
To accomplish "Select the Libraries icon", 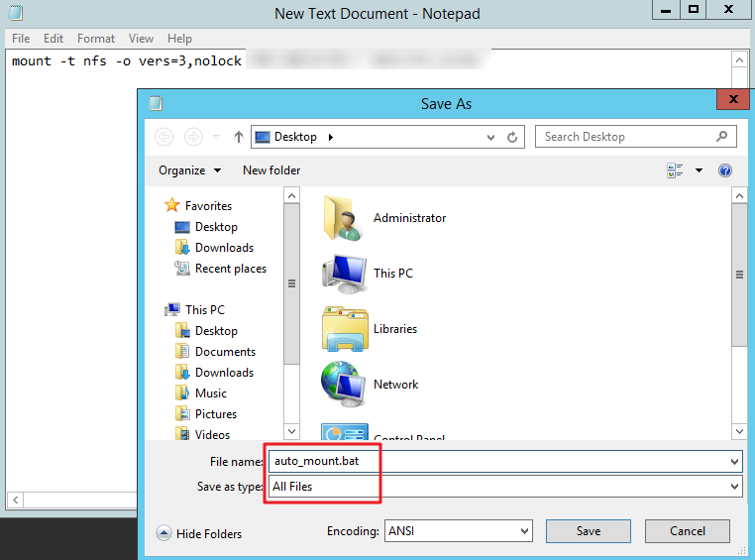I will 345,329.
